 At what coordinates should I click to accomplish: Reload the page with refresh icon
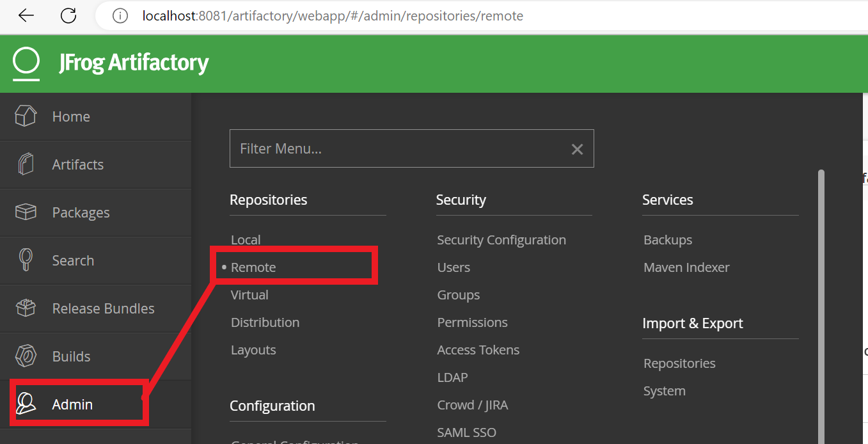pos(68,15)
